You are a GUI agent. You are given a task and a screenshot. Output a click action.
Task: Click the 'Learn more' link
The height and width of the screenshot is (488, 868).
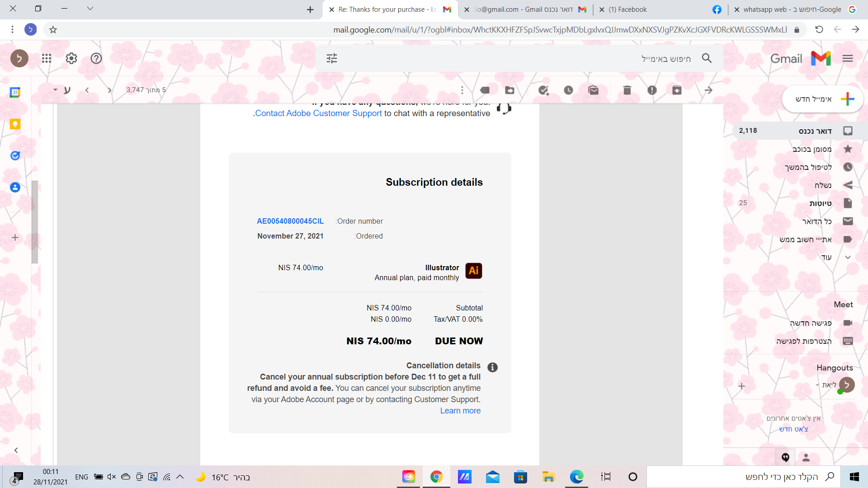460,410
